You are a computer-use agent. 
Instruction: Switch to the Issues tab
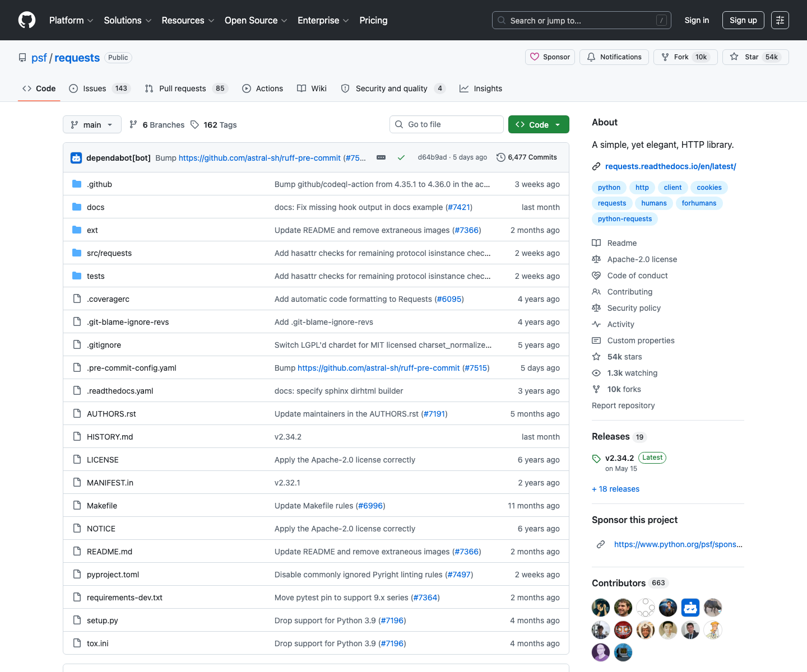99,88
